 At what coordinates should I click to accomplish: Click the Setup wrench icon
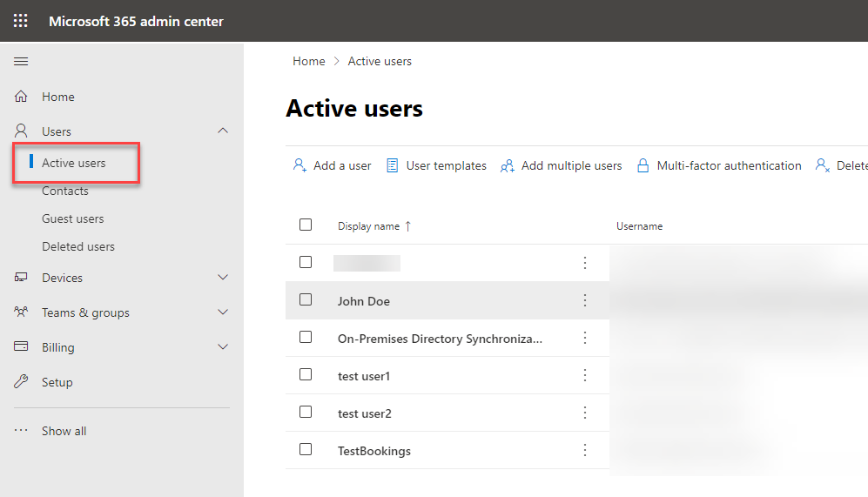pos(21,381)
